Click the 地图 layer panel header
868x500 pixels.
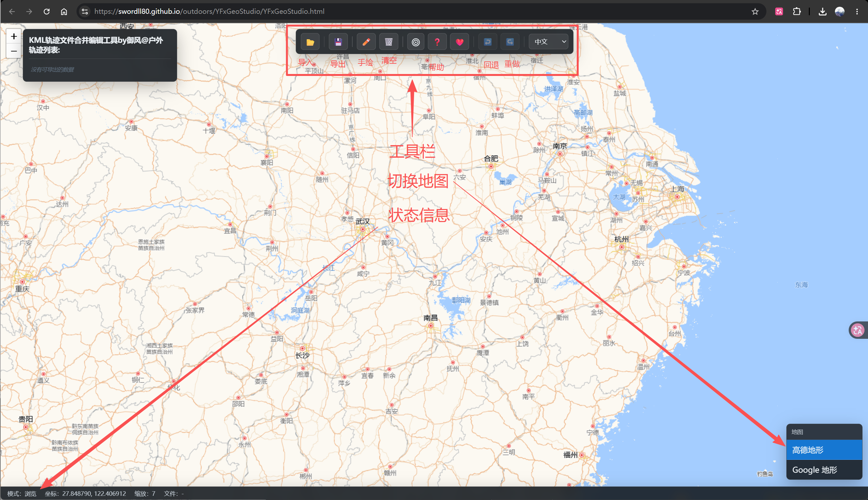coord(824,432)
